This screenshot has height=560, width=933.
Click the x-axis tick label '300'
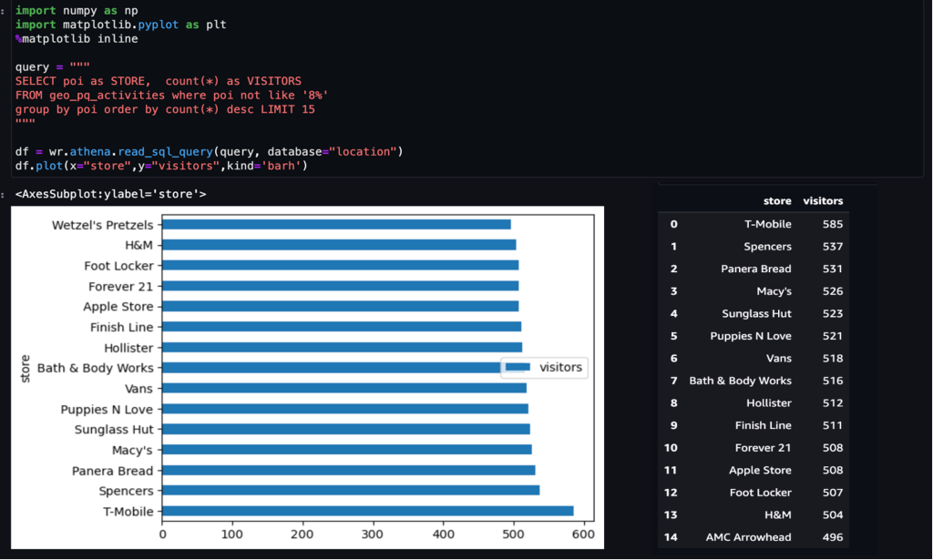tap(373, 534)
